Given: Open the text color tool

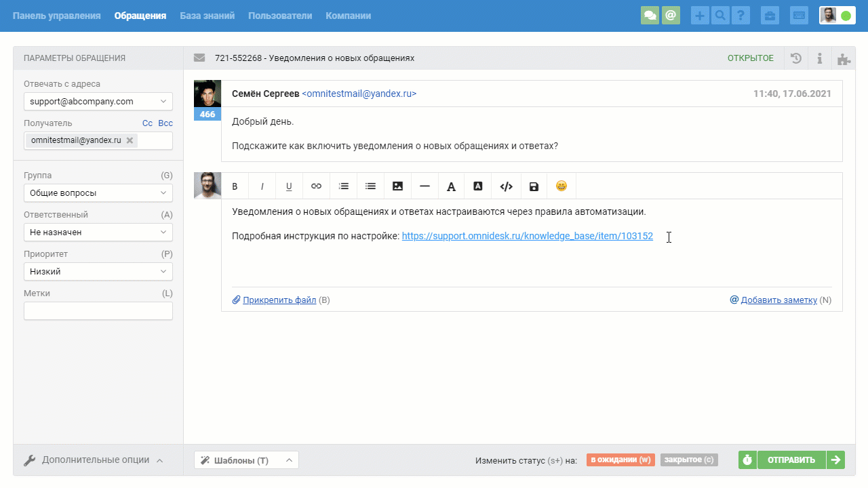Looking at the screenshot, I should [x=452, y=186].
